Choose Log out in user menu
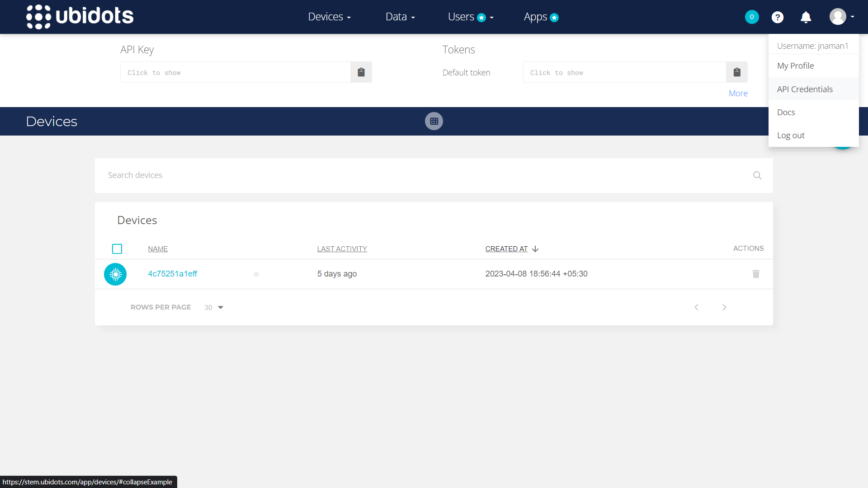Image resolution: width=868 pixels, height=488 pixels. pyautogui.click(x=791, y=135)
